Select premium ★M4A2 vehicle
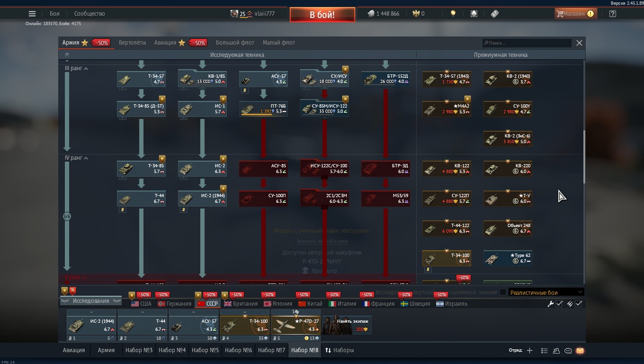Image resolution: width=644 pixels, height=364 pixels. click(x=447, y=109)
